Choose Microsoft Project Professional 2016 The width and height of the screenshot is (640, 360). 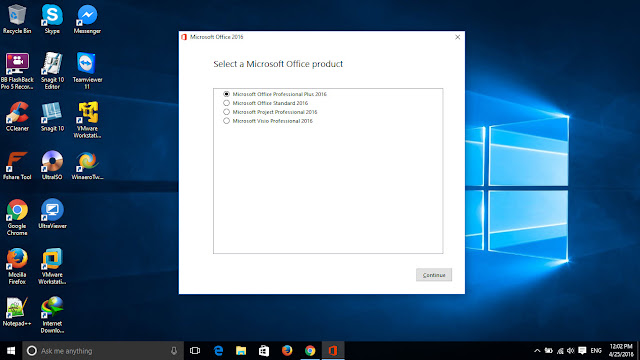coord(270,112)
